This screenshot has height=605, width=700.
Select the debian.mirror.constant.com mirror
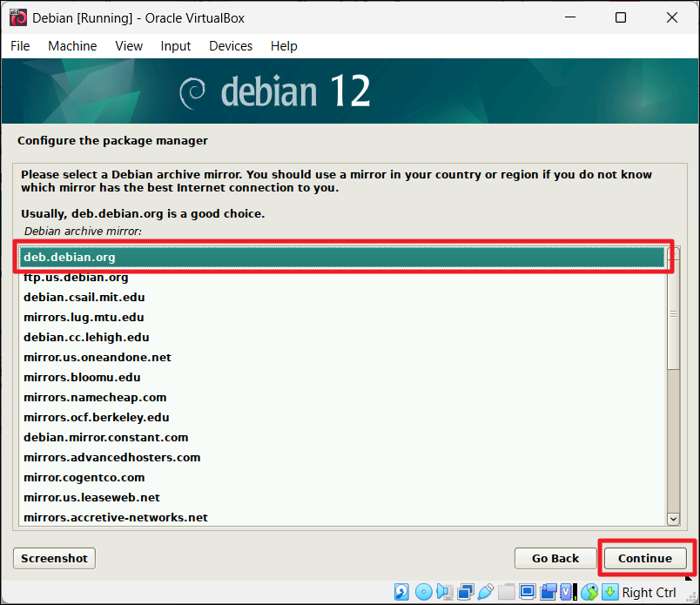(342, 438)
